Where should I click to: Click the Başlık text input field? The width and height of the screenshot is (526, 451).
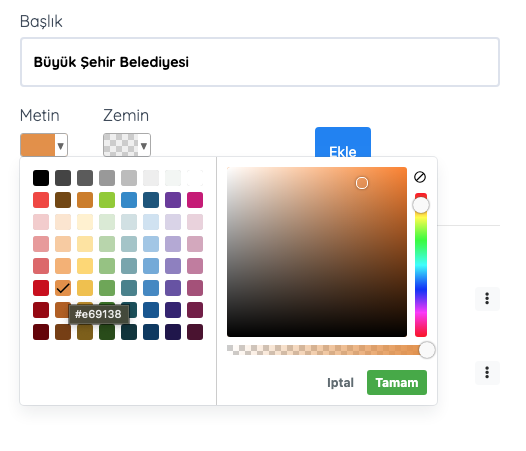pyautogui.click(x=260, y=62)
